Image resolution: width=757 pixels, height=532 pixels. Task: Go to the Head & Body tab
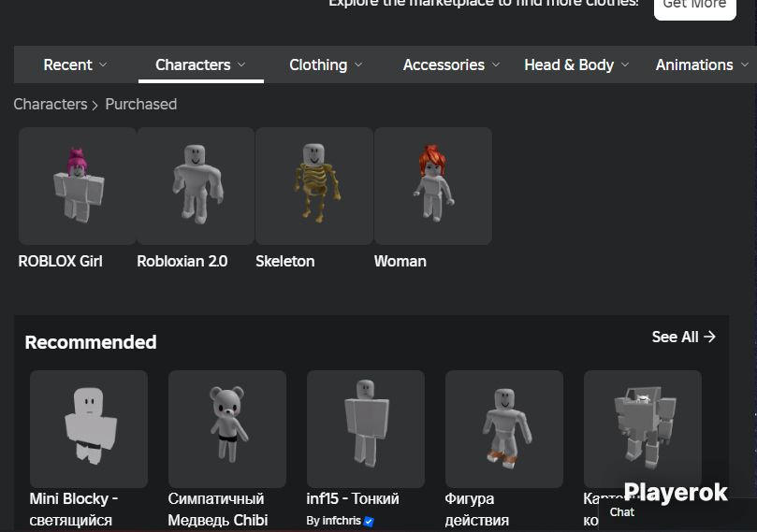click(x=576, y=65)
